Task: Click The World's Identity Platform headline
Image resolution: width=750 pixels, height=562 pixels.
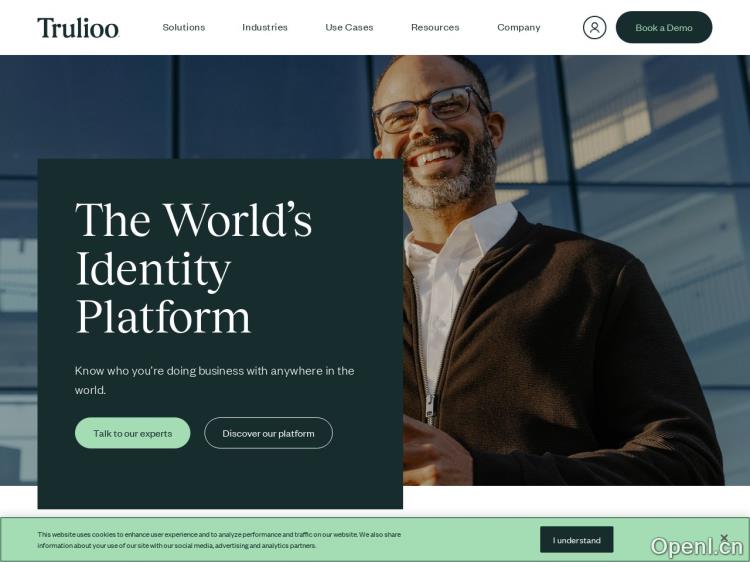Action: click(194, 268)
